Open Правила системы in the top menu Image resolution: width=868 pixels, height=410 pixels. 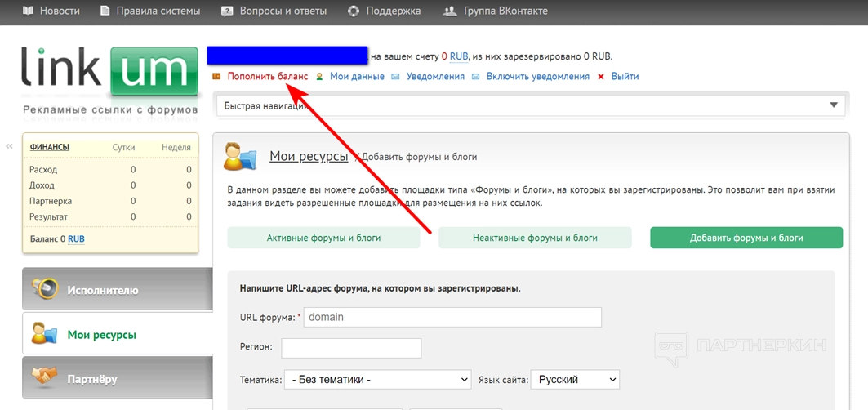[158, 11]
